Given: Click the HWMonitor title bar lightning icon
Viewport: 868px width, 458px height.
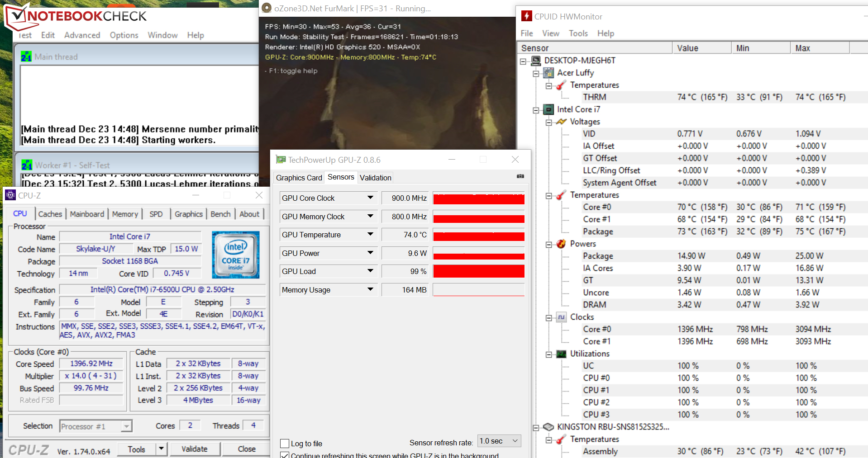Looking at the screenshot, I should click(526, 16).
